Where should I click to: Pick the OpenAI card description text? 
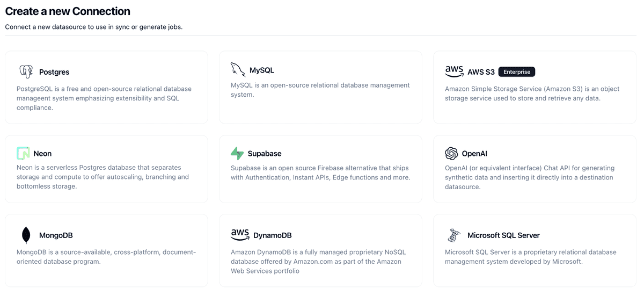(x=530, y=177)
